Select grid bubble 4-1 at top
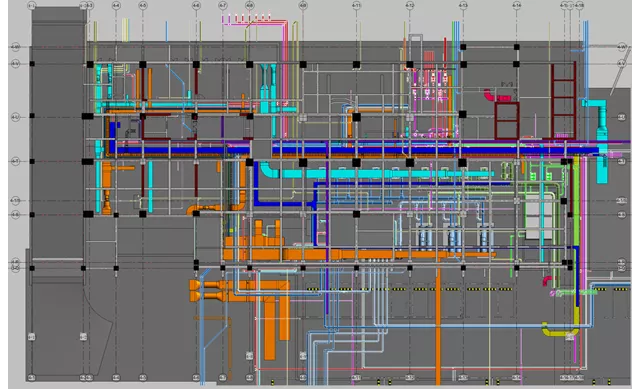The image size is (643, 391). pyautogui.click(x=32, y=6)
